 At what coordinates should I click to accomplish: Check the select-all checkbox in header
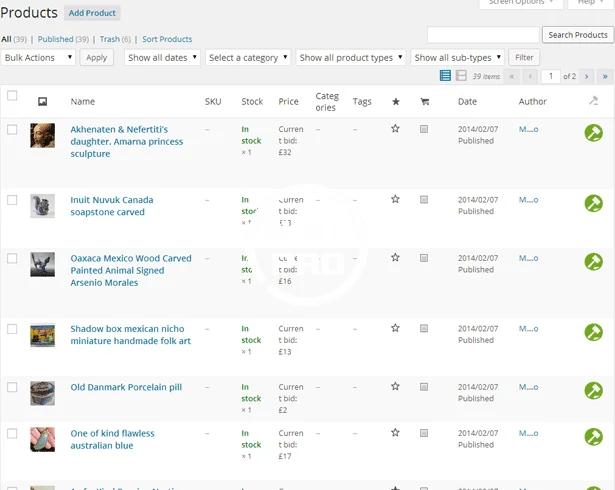(x=12, y=96)
